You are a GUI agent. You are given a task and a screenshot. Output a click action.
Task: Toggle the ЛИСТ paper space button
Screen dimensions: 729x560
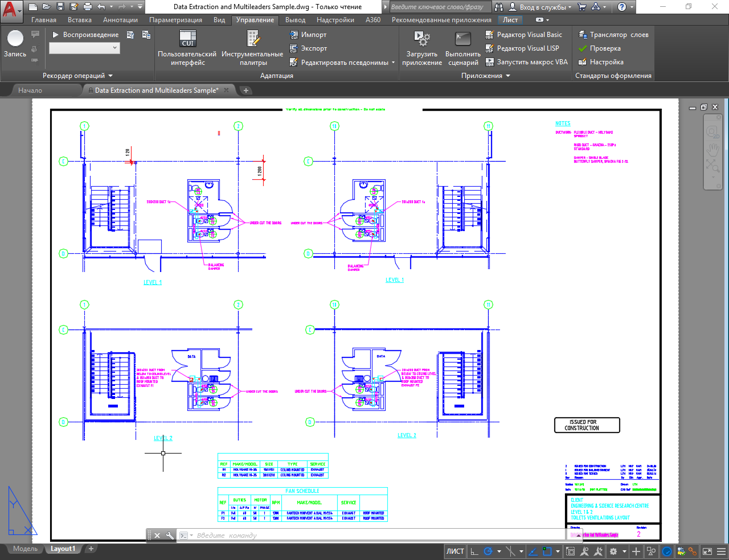pos(454,551)
